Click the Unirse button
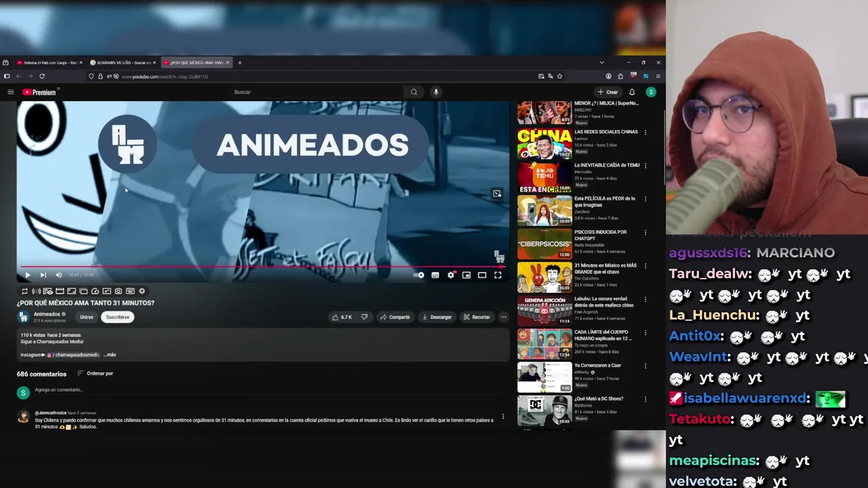The image size is (868, 488). click(87, 317)
